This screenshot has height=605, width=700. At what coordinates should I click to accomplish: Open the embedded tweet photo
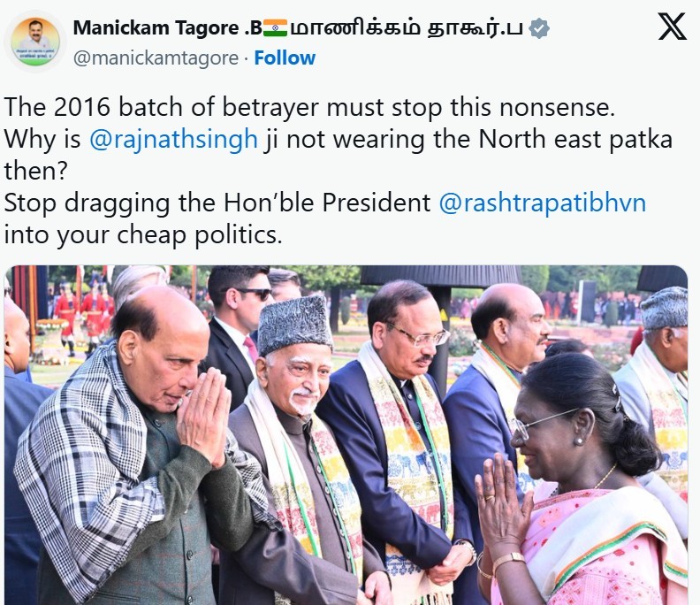(346, 435)
